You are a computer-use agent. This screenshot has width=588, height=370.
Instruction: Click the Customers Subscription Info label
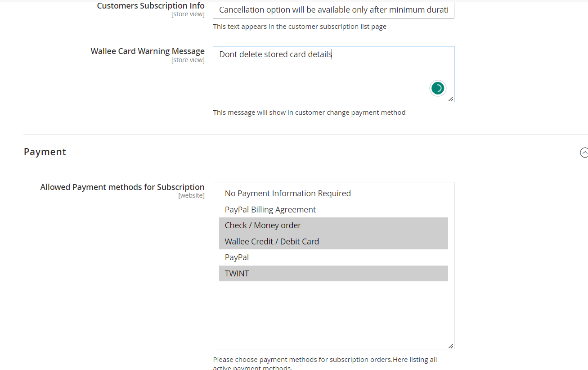(151, 6)
